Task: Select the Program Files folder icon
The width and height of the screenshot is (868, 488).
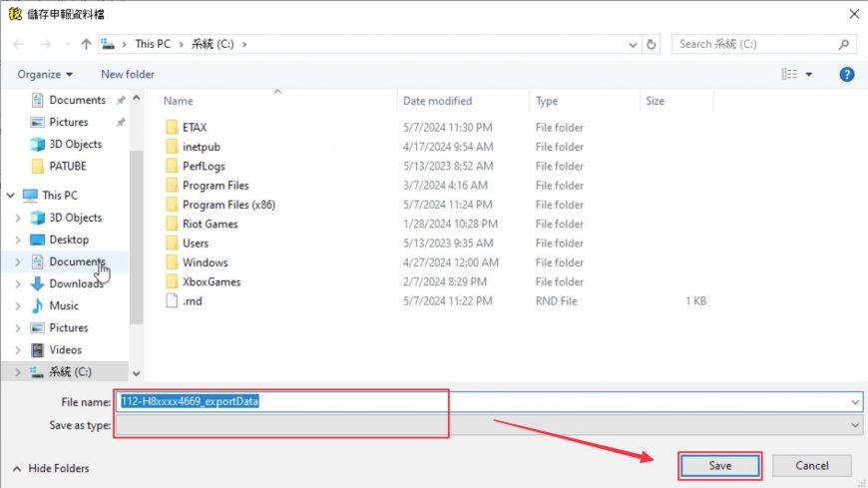Action: (x=173, y=186)
